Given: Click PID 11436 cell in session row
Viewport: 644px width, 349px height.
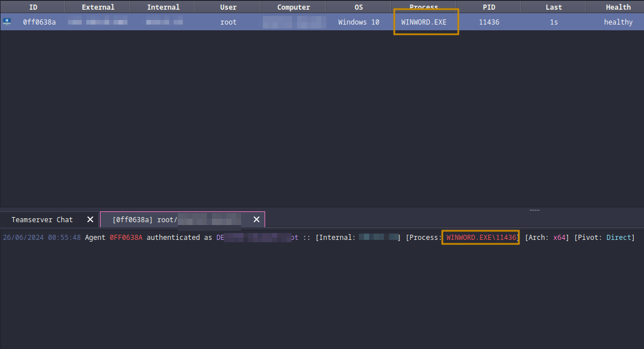Looking at the screenshot, I should (489, 22).
